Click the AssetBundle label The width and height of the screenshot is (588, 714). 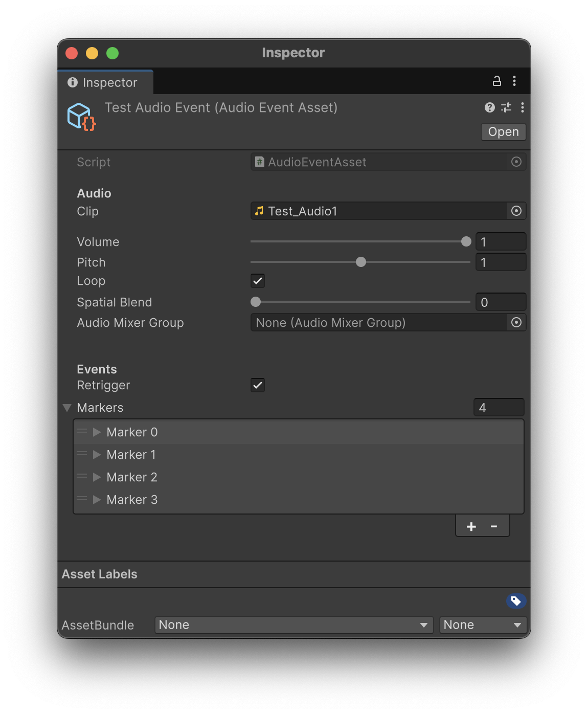[x=98, y=625]
